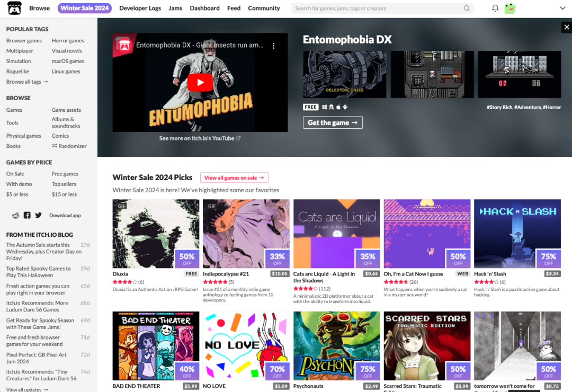Open the third Entomophobia screenshot thumbnail
Image resolution: width=572 pixels, height=392 pixels.
click(520, 75)
